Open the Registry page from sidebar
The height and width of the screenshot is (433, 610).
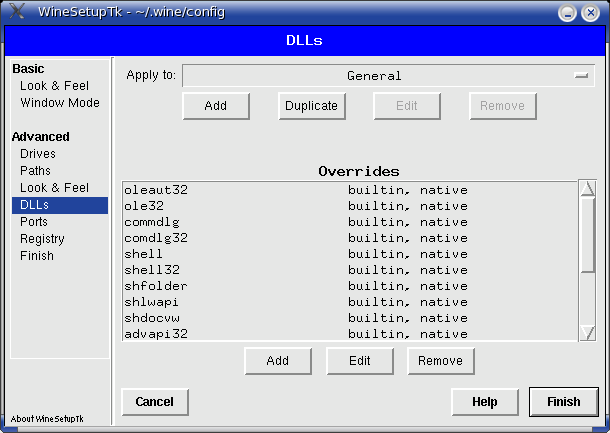pos(42,239)
